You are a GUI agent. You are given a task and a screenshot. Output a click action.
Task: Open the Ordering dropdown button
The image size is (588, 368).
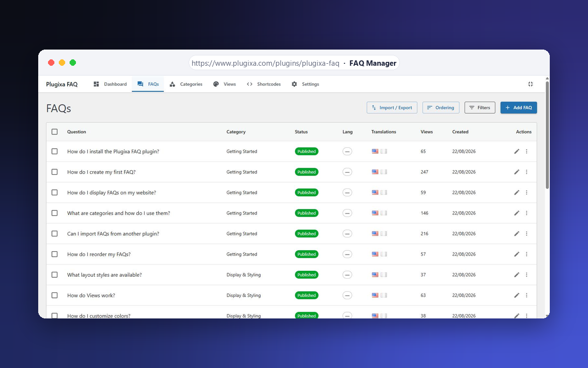point(440,107)
